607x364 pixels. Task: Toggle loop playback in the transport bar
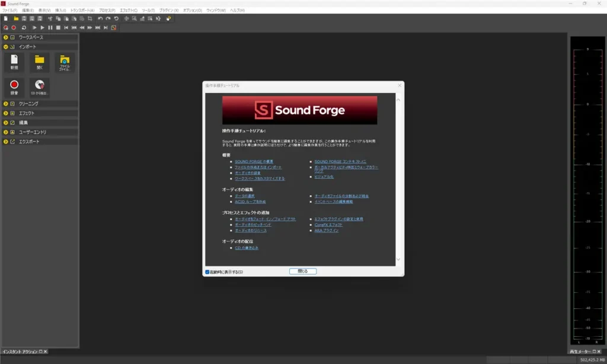pos(24,27)
